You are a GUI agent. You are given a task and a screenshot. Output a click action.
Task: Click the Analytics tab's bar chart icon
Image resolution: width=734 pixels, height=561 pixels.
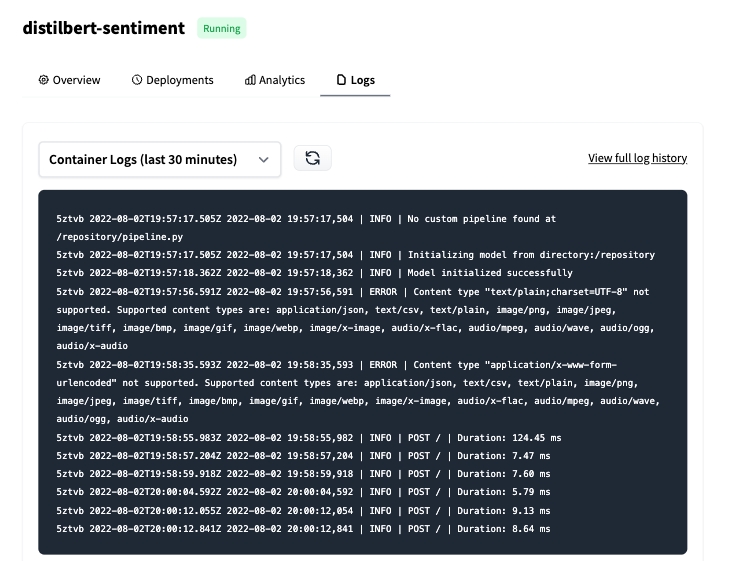coord(250,80)
